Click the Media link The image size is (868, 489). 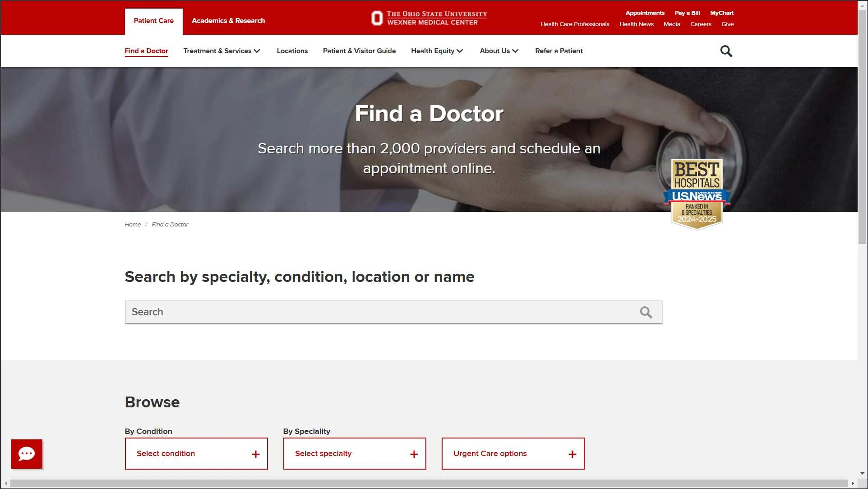click(672, 24)
